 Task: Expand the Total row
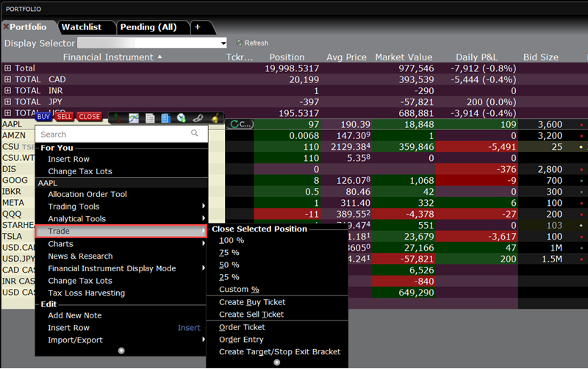(7, 68)
